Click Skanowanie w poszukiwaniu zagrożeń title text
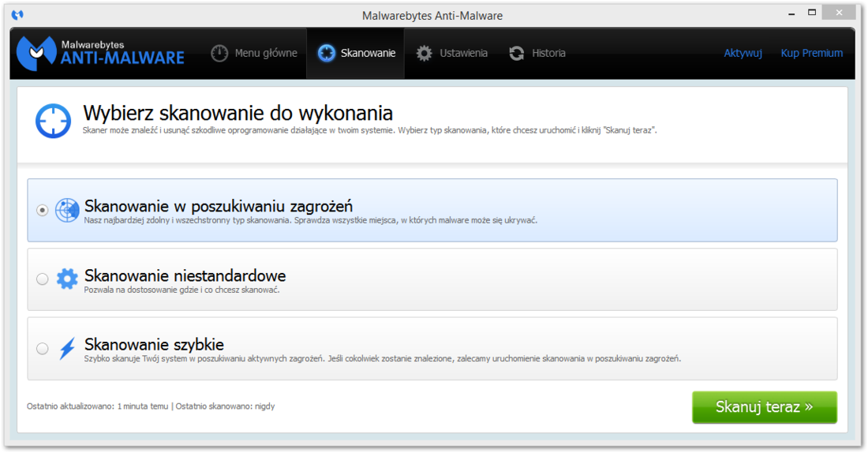Screen dimensions: 868x453 [x=218, y=207]
